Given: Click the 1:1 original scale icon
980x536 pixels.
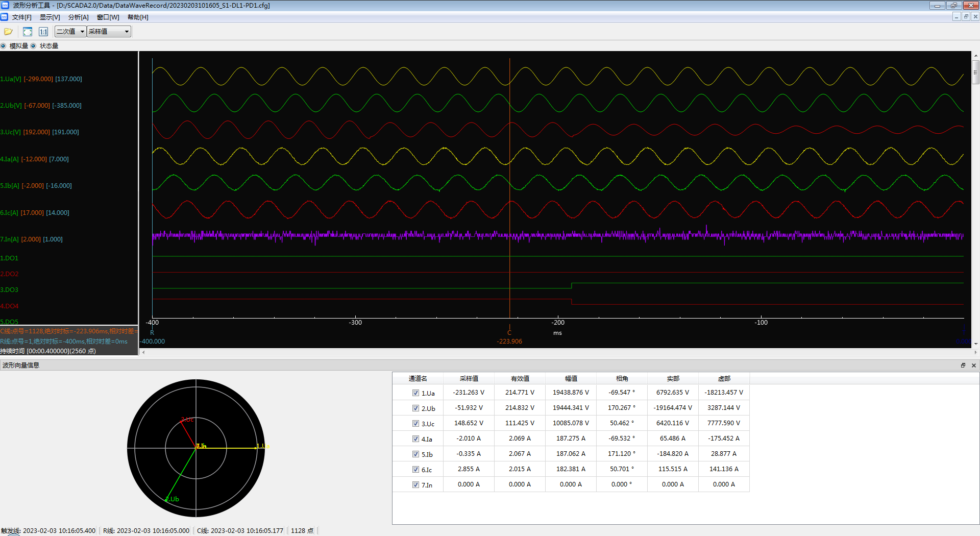Looking at the screenshot, I should pyautogui.click(x=43, y=32).
